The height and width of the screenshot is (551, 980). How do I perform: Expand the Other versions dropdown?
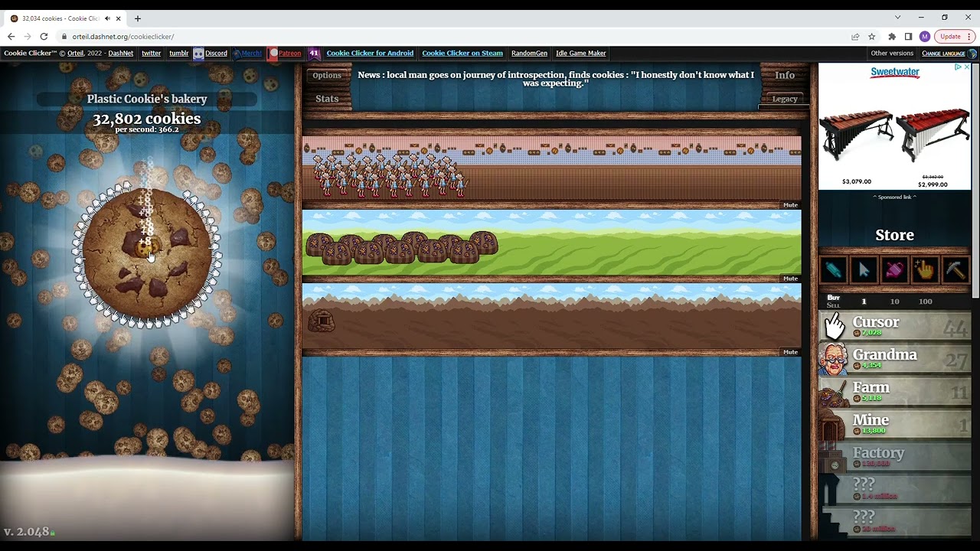(892, 53)
